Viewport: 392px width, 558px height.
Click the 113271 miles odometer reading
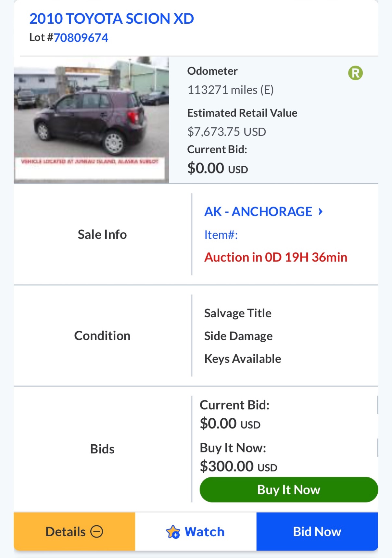230,90
